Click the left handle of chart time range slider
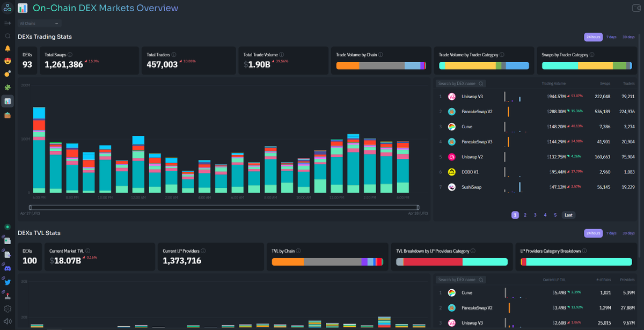 coord(31,207)
